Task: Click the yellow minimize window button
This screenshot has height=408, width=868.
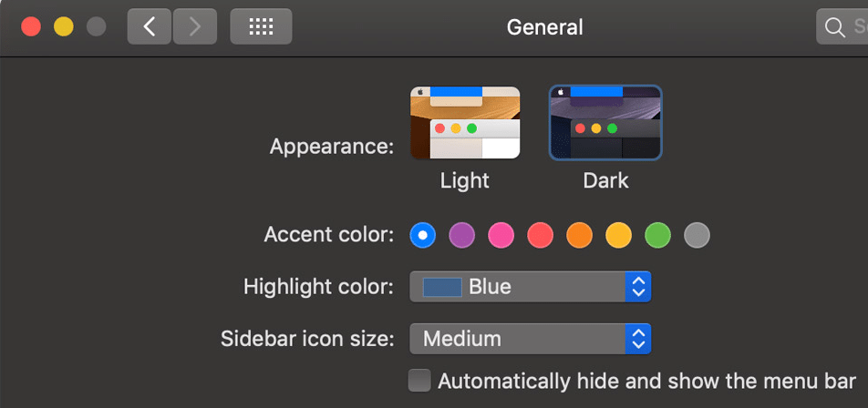Action: coord(64,26)
